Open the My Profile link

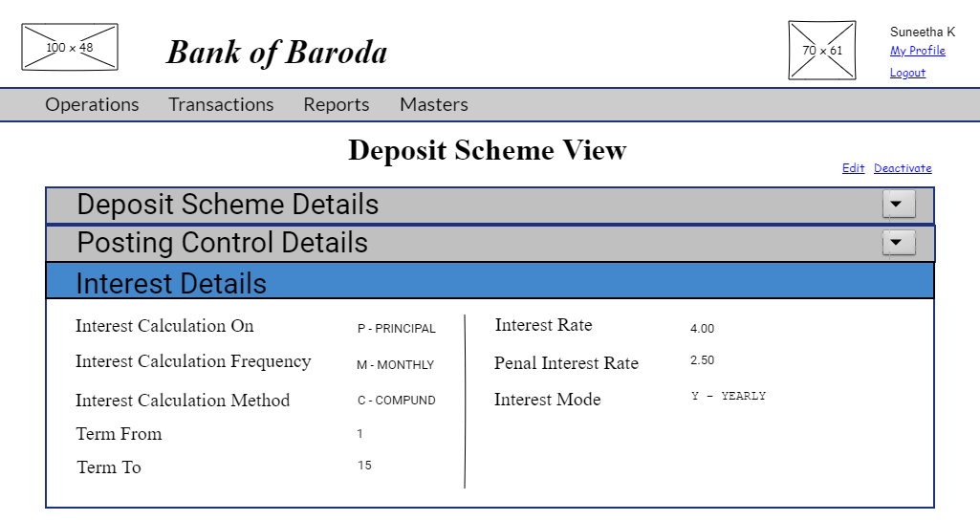click(x=918, y=51)
